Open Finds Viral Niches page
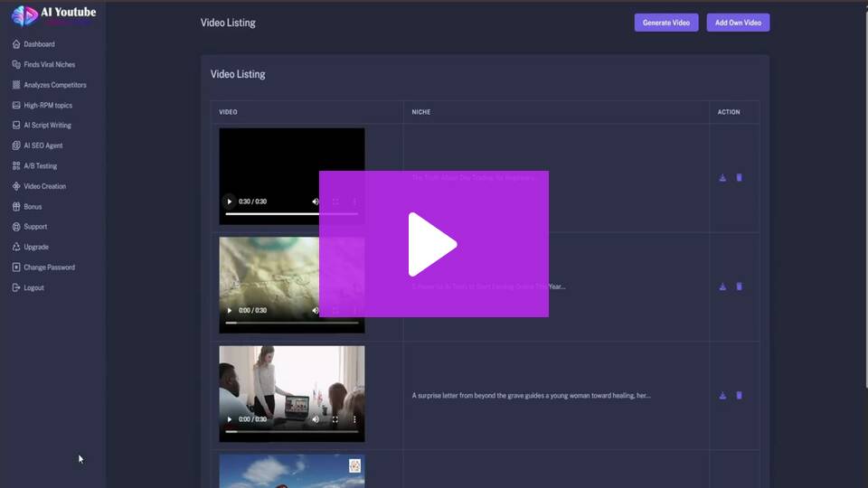This screenshot has width=868, height=488. (x=43, y=65)
